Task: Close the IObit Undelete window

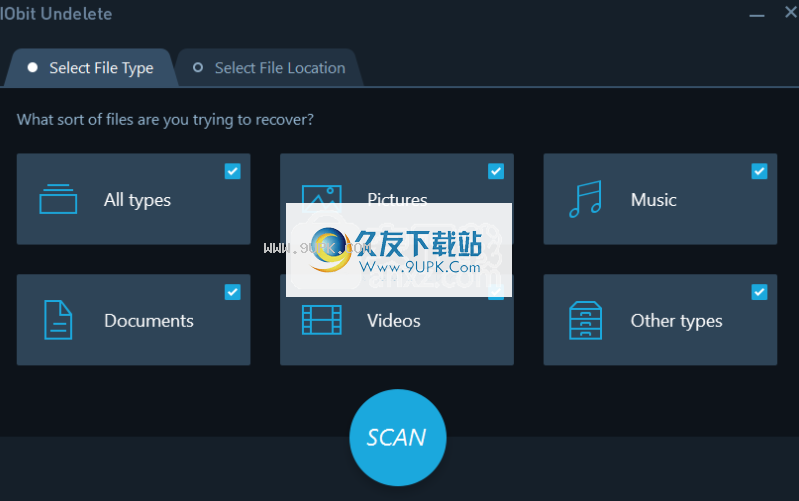Action: pos(790,12)
